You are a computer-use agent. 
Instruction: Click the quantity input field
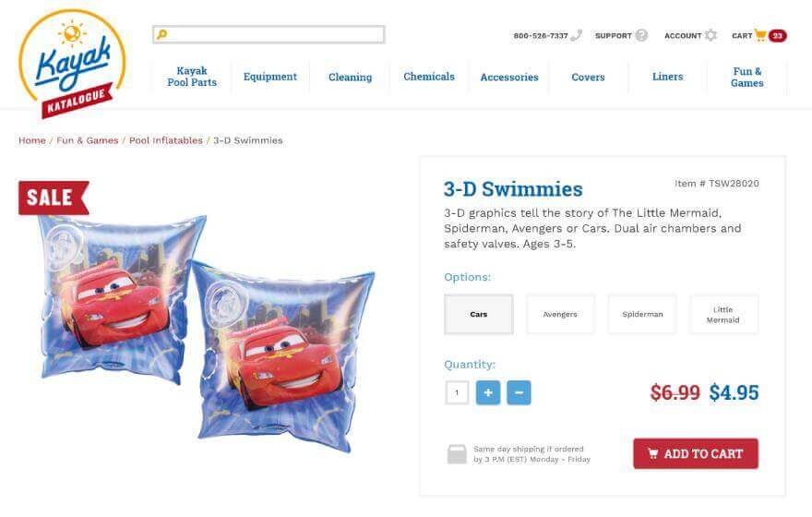click(x=457, y=392)
